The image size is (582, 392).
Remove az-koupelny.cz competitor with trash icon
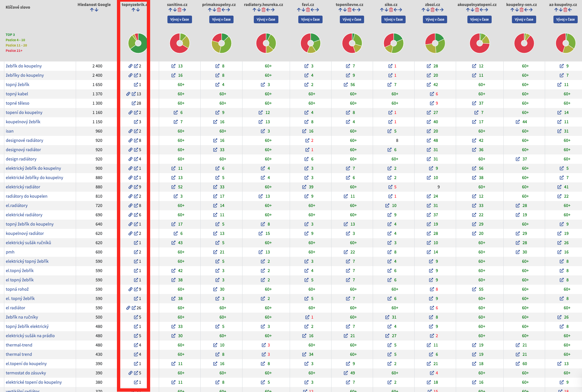tap(565, 10)
